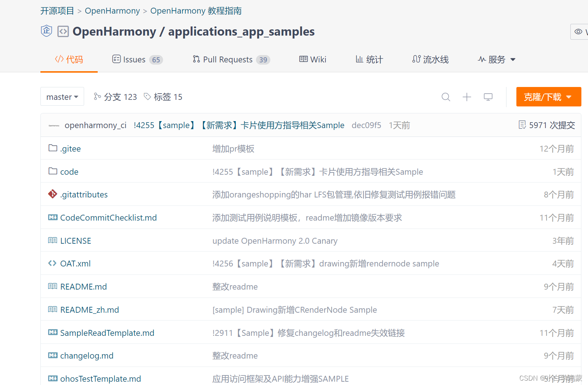The width and height of the screenshot is (588, 385).
Task: Click the tag icon next to 标签
Action: click(x=147, y=97)
